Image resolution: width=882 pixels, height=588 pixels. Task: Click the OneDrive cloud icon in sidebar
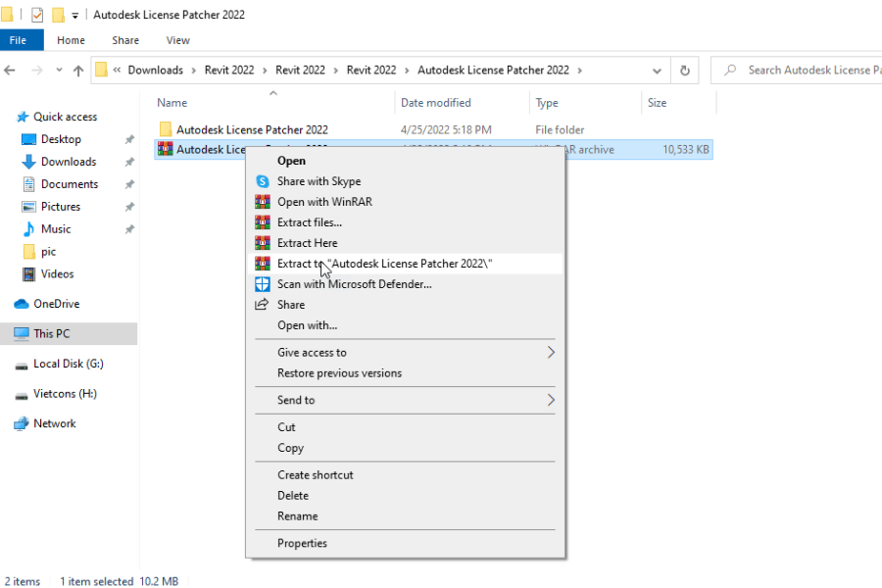point(22,304)
